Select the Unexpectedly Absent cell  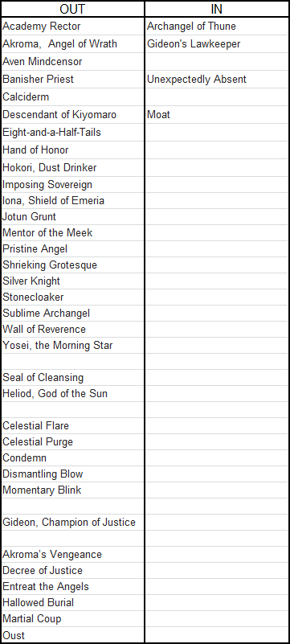click(217, 80)
